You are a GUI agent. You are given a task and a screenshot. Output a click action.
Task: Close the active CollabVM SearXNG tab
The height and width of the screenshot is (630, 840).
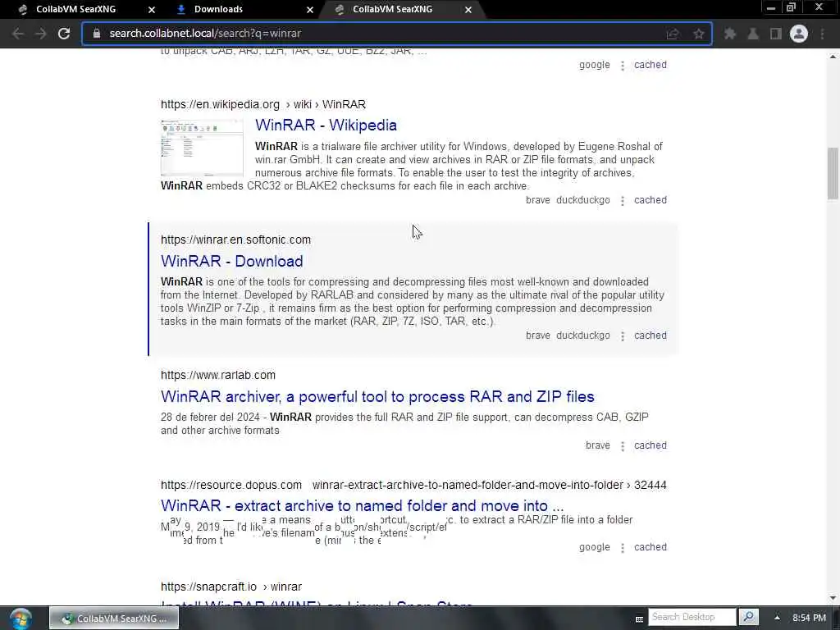point(468,10)
